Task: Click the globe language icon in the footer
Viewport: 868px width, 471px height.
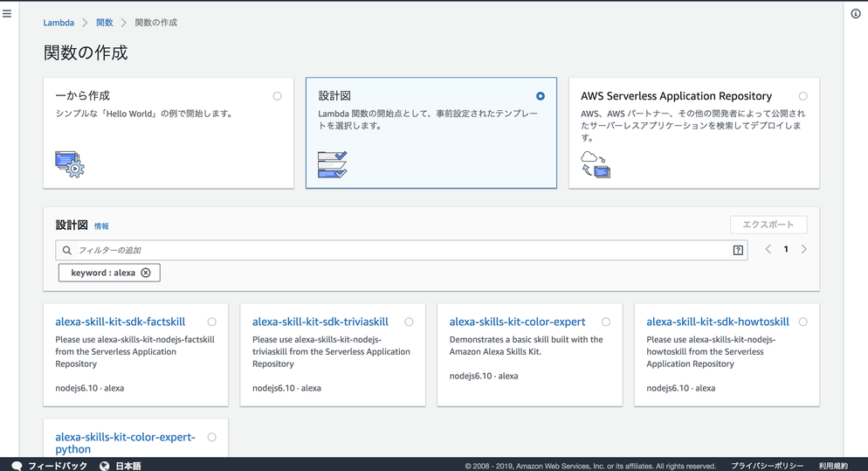Action: (x=105, y=466)
